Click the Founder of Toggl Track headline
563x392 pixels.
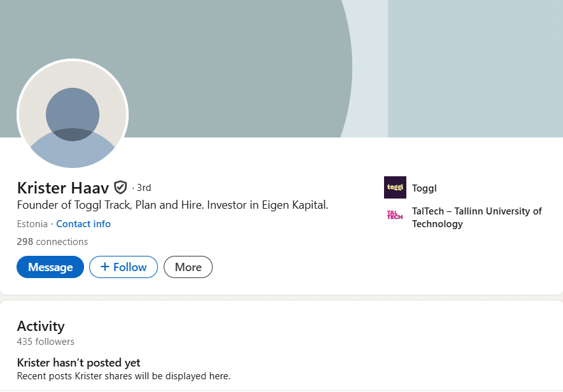tap(172, 206)
